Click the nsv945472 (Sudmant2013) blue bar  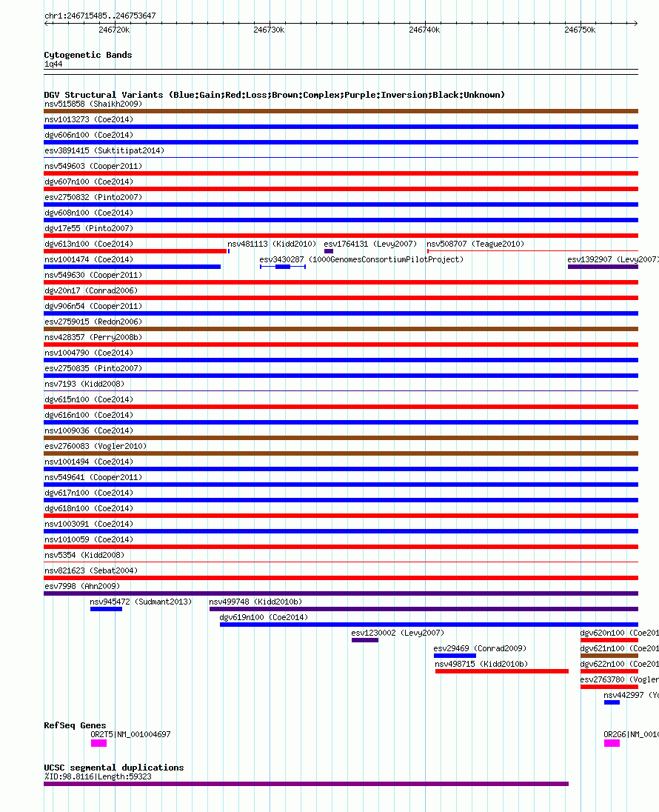[106, 609]
